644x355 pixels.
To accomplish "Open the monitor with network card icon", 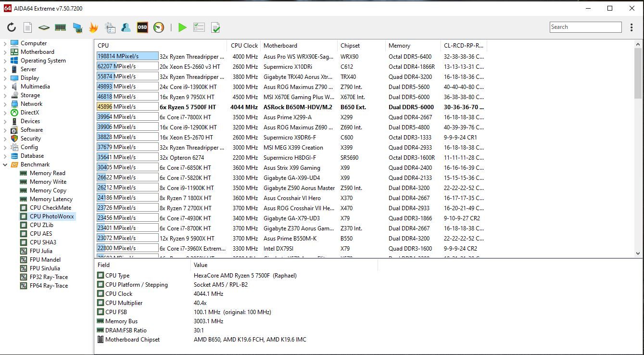I will (x=77, y=28).
